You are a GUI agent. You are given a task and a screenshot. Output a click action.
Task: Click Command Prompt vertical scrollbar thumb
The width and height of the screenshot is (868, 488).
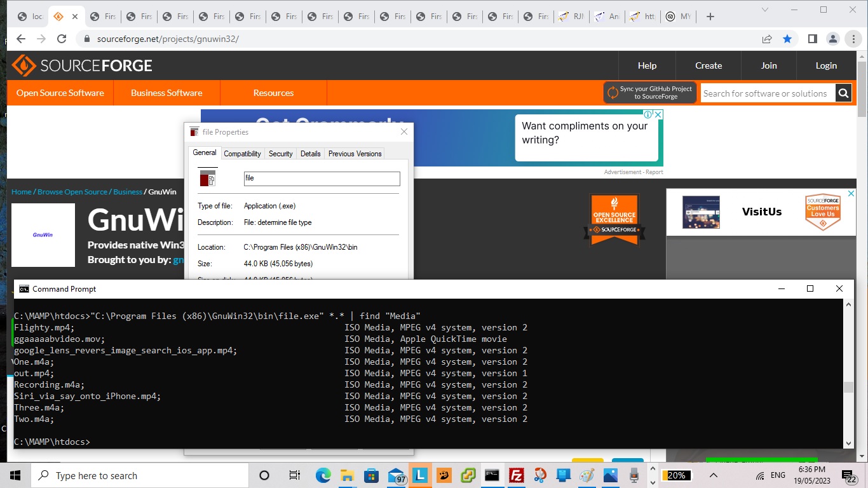pos(848,387)
